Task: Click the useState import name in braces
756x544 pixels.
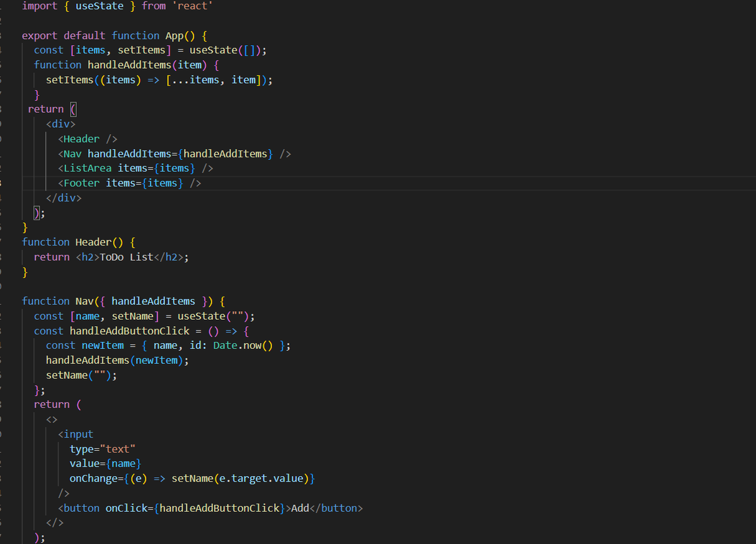Action: tap(100, 6)
